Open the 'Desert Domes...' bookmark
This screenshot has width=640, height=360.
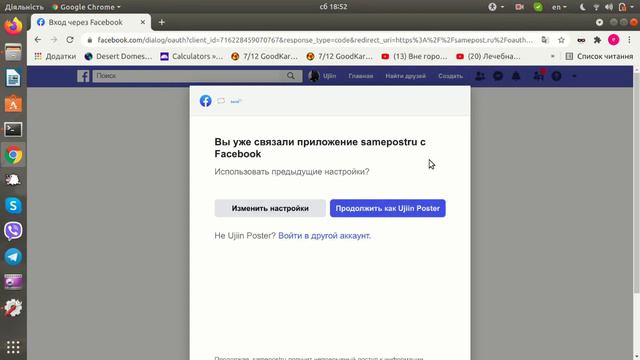point(118,56)
